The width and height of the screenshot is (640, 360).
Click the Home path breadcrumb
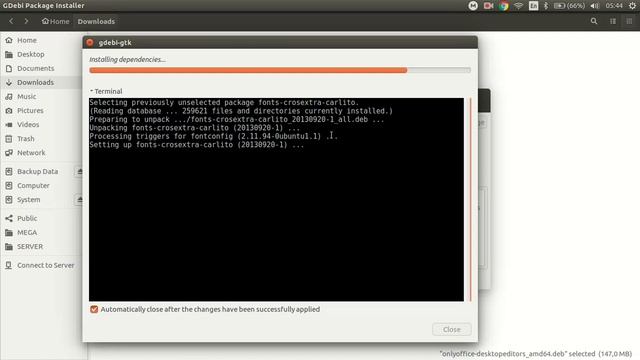[56, 21]
